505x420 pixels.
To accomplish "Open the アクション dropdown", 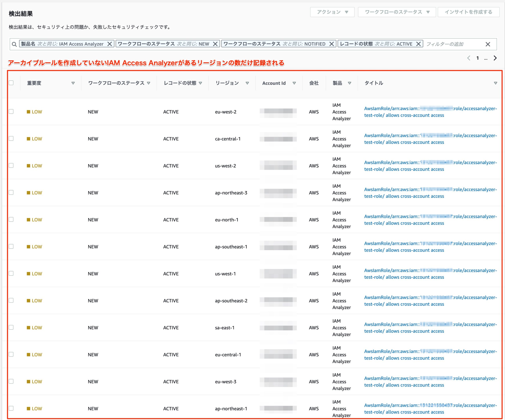I will tap(332, 12).
